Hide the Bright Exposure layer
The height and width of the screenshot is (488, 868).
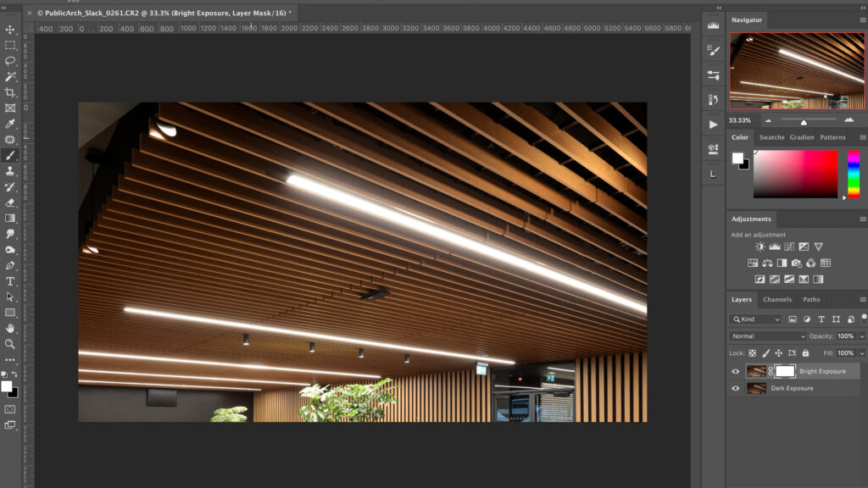(735, 371)
